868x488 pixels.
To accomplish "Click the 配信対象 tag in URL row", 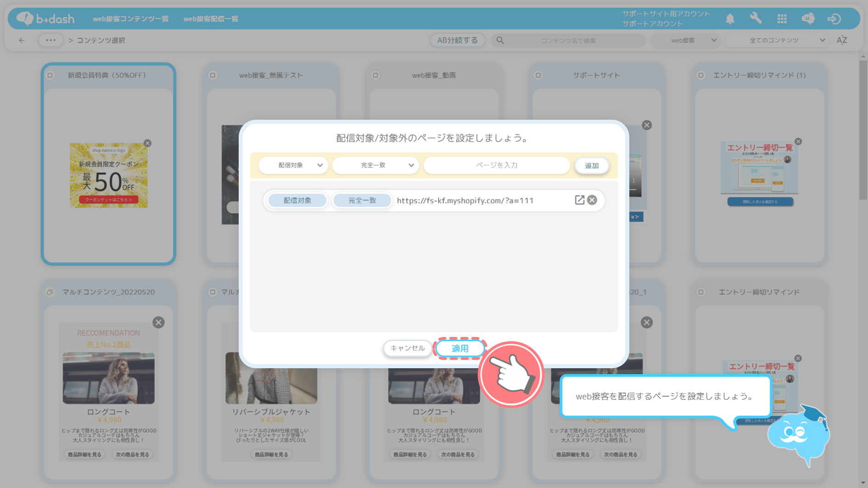I will [x=297, y=201].
